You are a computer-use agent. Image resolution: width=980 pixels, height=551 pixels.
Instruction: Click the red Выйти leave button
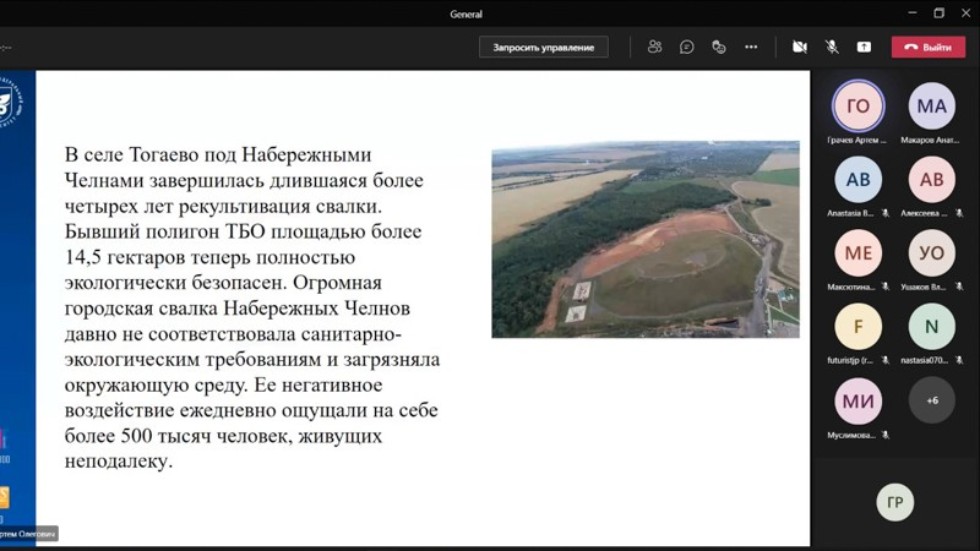click(x=928, y=46)
